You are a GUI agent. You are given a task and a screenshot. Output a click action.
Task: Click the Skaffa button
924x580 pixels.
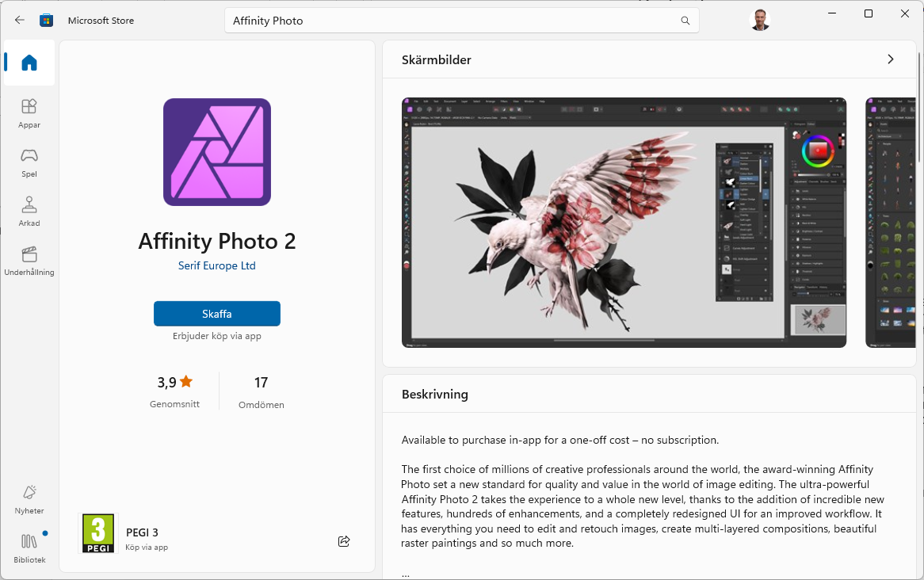pyautogui.click(x=217, y=314)
